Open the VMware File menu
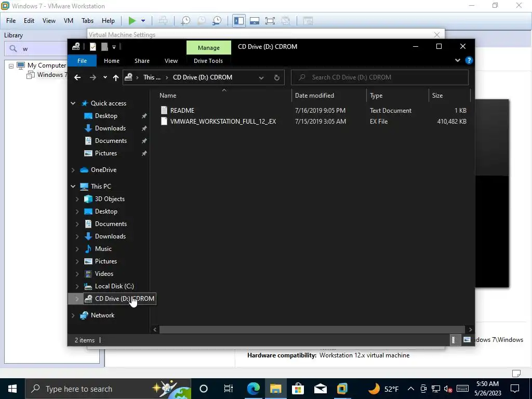 (x=11, y=21)
